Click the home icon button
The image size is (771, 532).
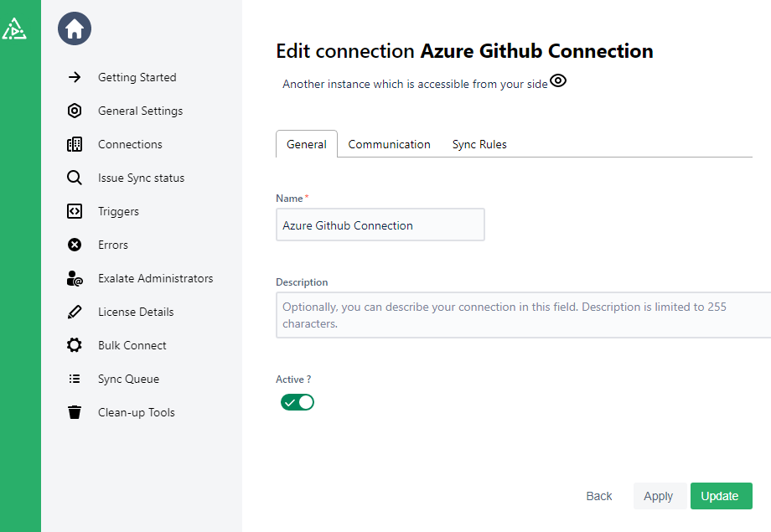(x=75, y=29)
